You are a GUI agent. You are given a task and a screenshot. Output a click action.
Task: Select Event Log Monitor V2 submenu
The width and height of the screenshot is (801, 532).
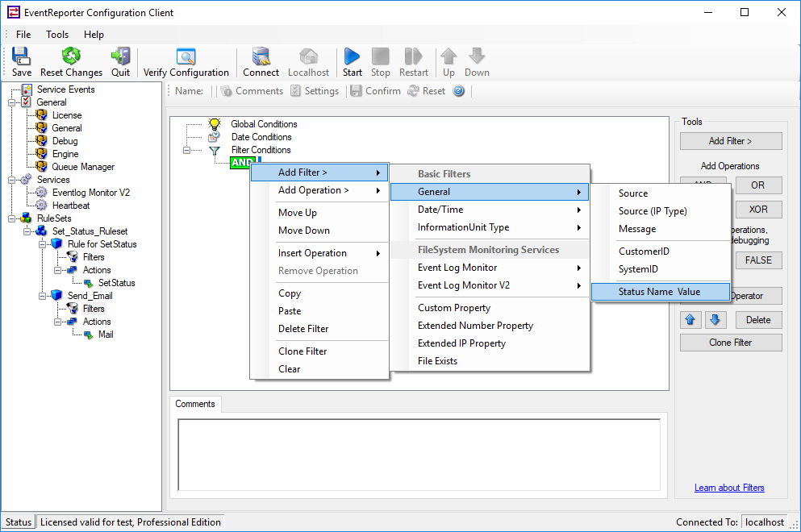coord(490,285)
